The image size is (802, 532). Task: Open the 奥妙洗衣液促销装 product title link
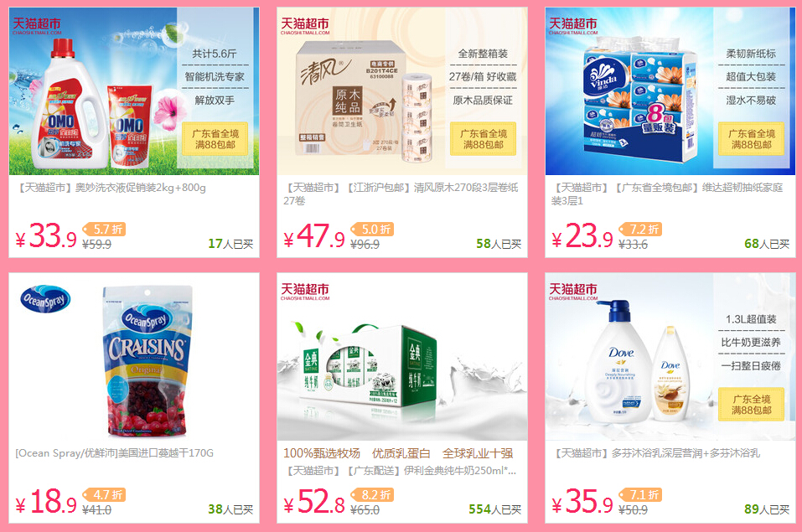click(111, 188)
